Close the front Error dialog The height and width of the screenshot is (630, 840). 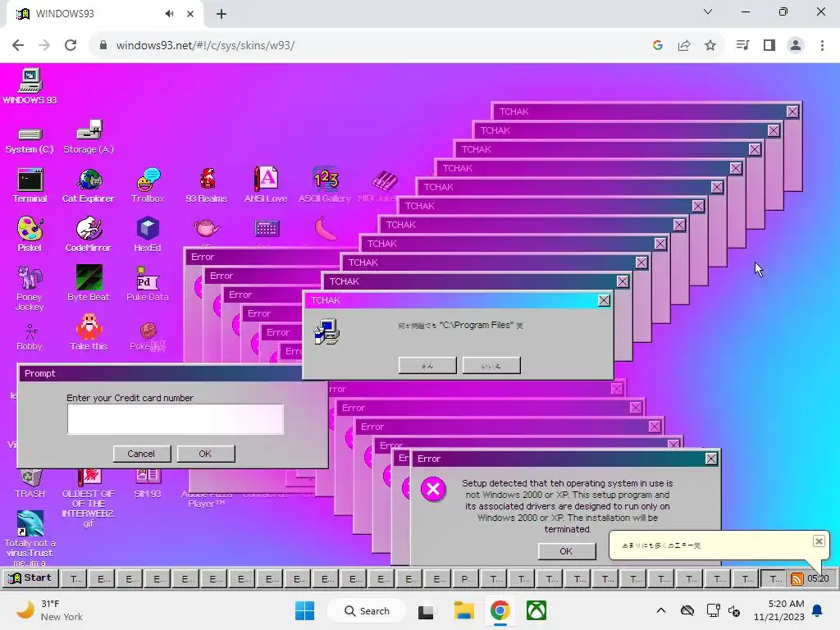(711, 459)
